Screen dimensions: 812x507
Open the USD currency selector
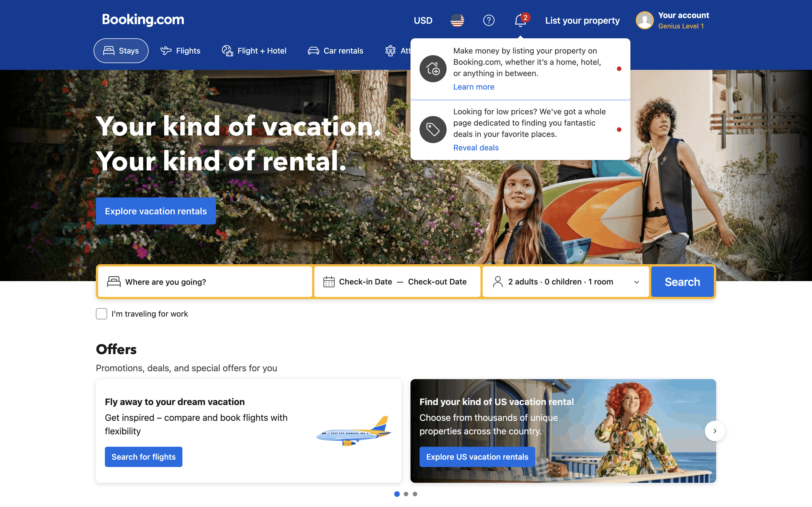click(x=423, y=20)
